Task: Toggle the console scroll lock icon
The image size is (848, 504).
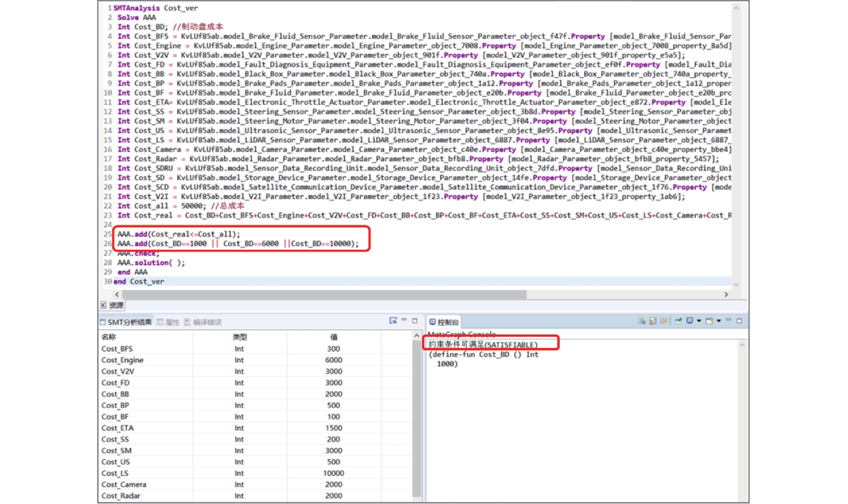Action: (653, 320)
